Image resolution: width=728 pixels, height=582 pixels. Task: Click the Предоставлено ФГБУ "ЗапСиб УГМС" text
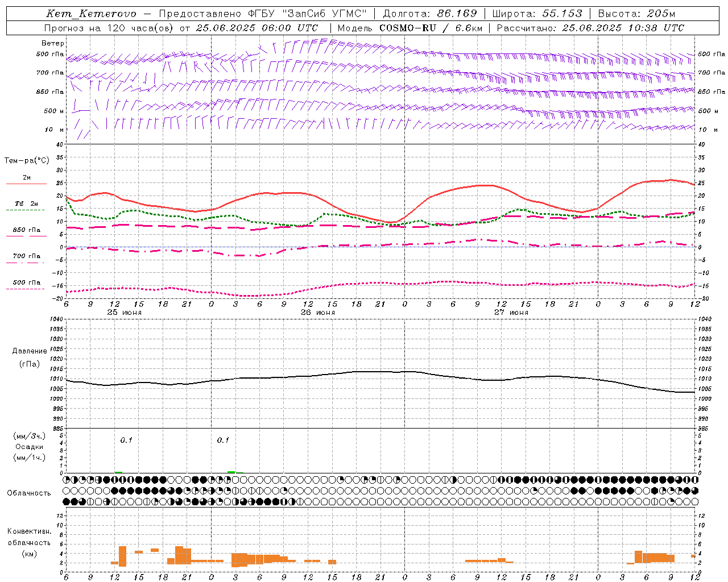click(263, 14)
